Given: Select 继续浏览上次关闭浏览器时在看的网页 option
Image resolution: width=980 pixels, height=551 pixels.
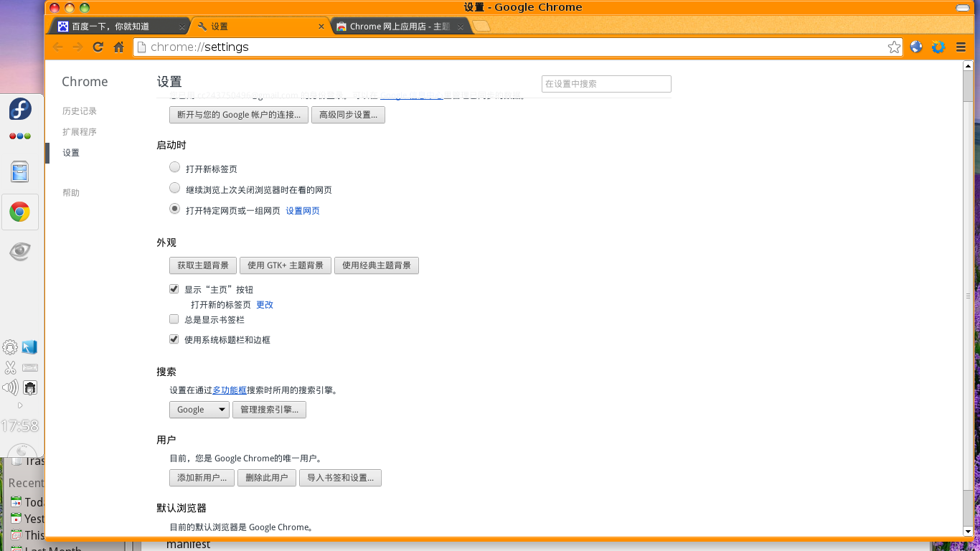Looking at the screenshot, I should (174, 188).
